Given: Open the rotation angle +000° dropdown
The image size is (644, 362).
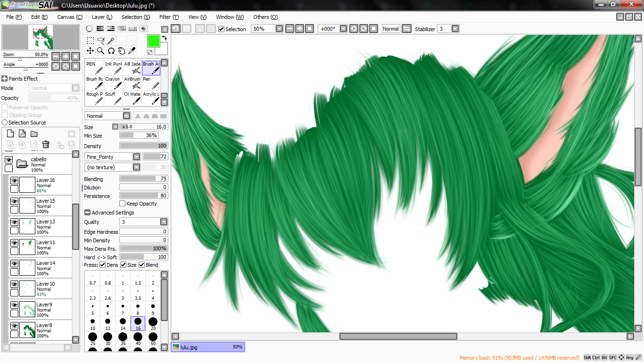Looking at the screenshot, I should point(343,29).
